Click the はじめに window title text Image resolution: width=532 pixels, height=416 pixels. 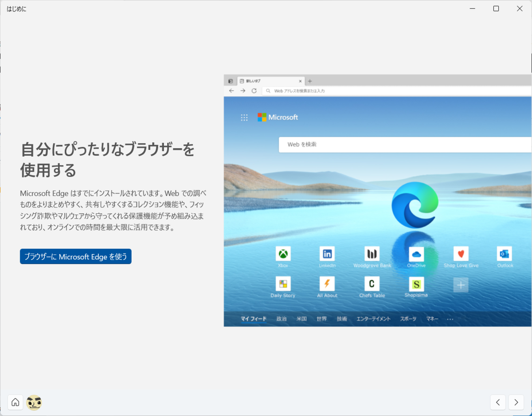point(16,8)
